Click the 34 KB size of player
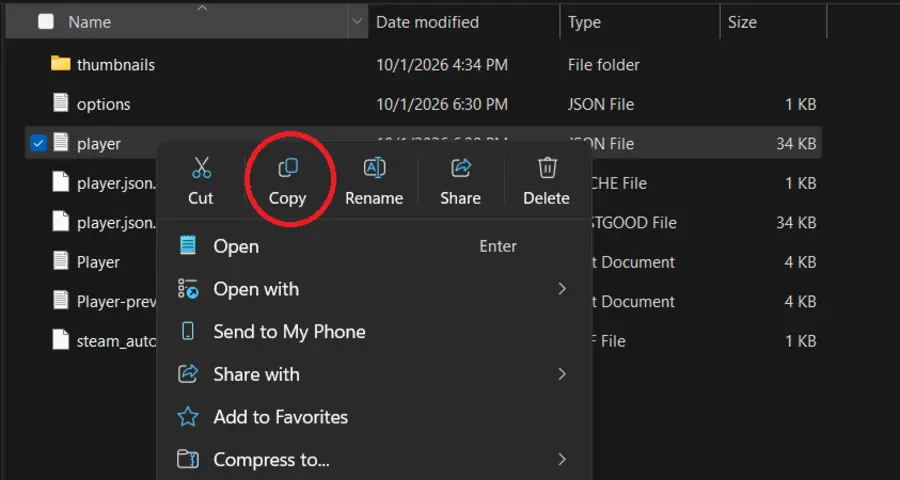900x480 pixels. (796, 144)
